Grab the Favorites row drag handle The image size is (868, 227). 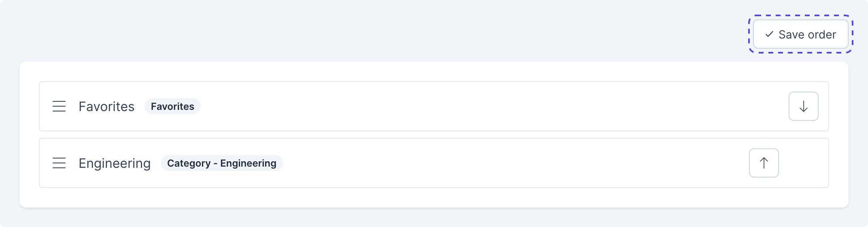click(59, 107)
